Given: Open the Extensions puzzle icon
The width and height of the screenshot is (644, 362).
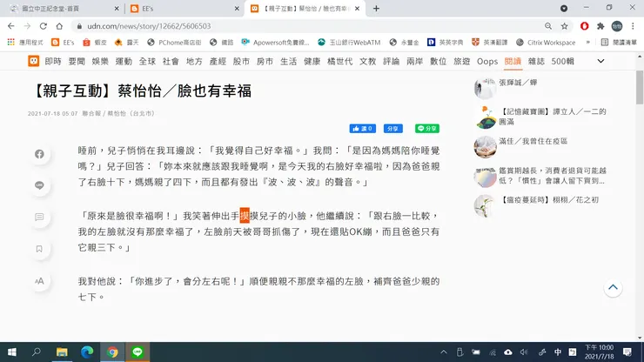Looking at the screenshot, I should coord(600,26).
